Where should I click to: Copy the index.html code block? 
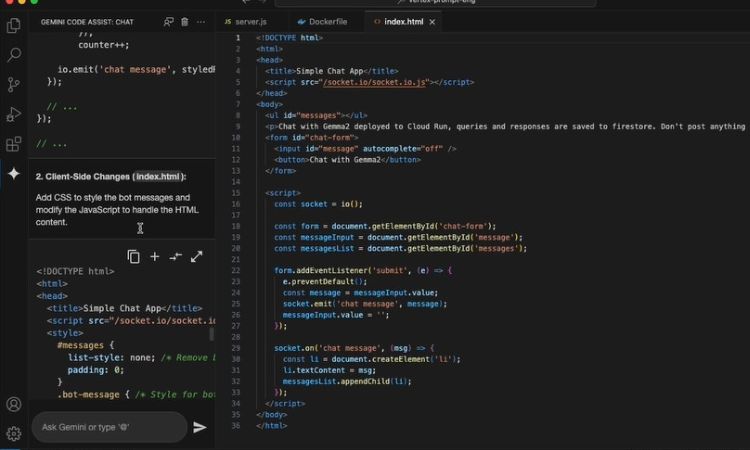click(x=133, y=257)
